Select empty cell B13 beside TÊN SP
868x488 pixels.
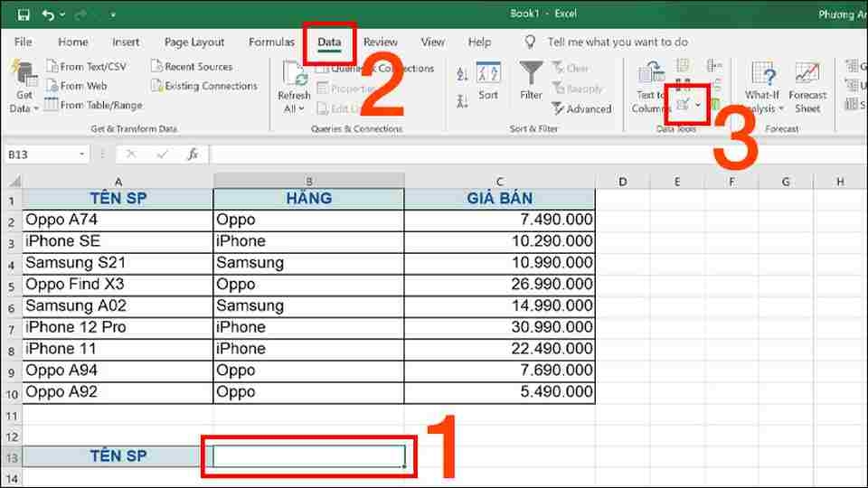point(309,456)
